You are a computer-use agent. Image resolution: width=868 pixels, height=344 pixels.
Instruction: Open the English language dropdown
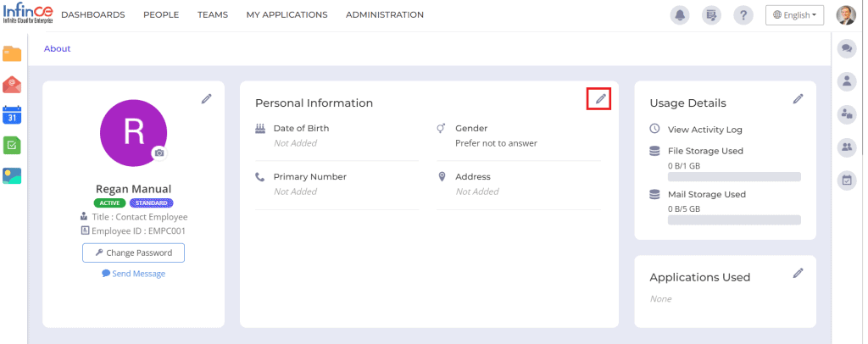point(794,15)
